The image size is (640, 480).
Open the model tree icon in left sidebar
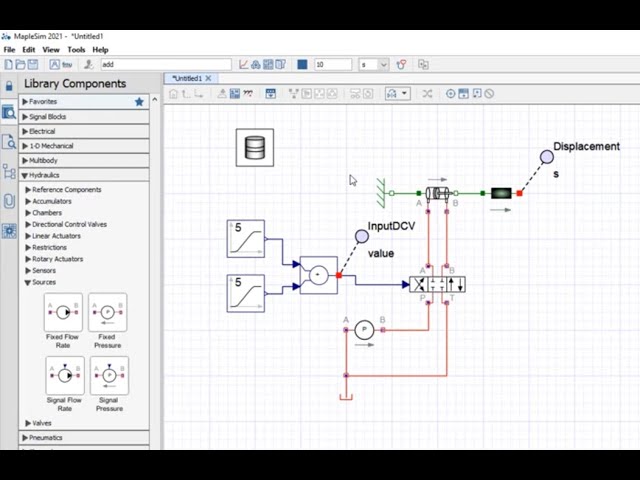(x=9, y=172)
